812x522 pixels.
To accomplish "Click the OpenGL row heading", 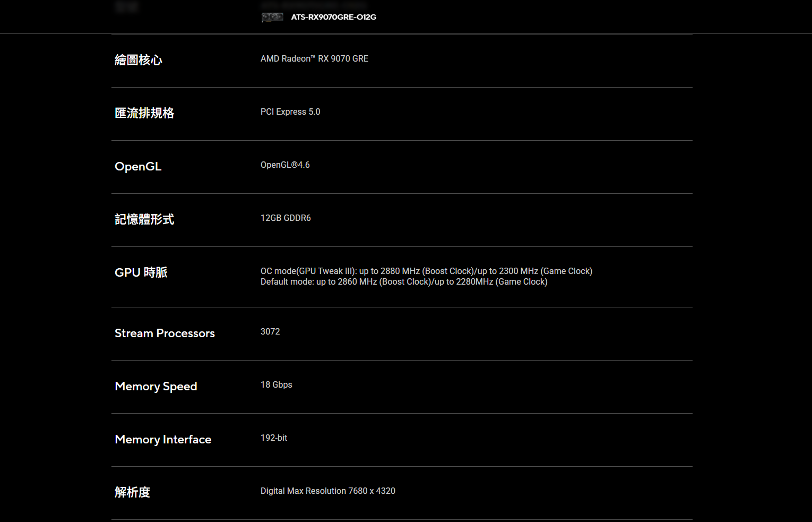I will click(138, 166).
